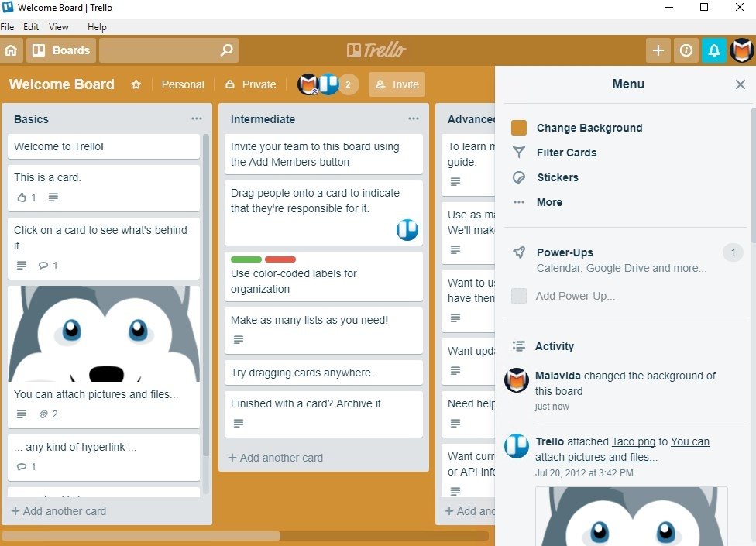The width and height of the screenshot is (756, 546).
Task: Choose Filter Cards in the menu
Action: point(566,153)
